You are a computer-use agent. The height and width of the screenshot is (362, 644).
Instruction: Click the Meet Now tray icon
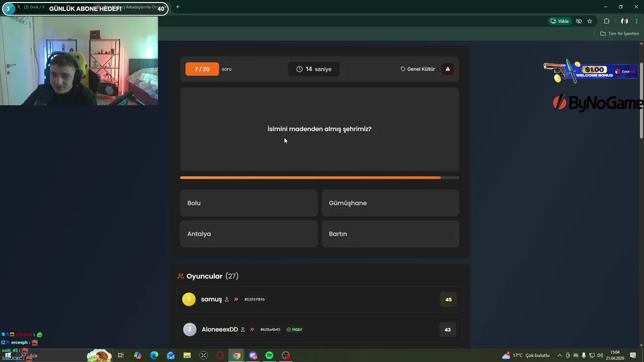point(568,355)
